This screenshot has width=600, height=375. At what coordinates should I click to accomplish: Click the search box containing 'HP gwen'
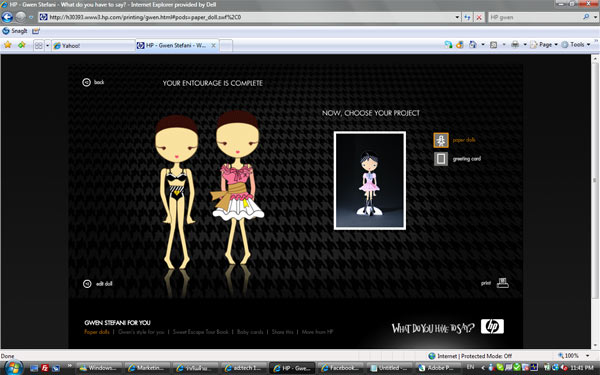click(x=535, y=17)
